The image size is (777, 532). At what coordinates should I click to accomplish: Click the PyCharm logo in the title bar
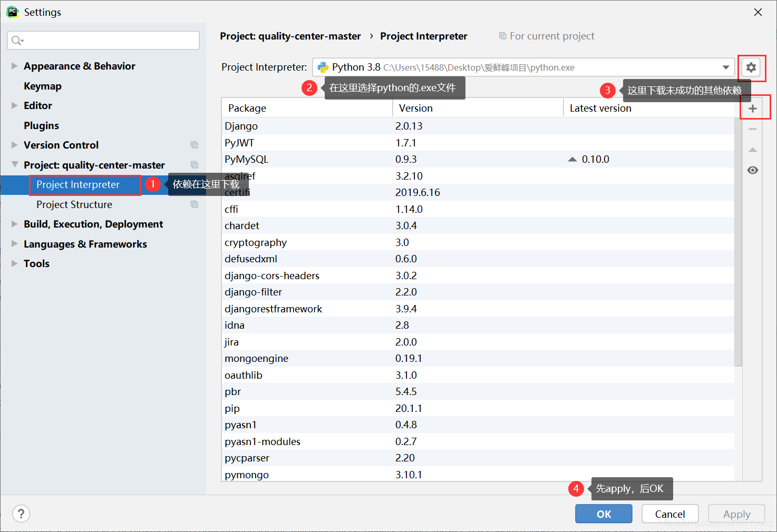pyautogui.click(x=13, y=12)
